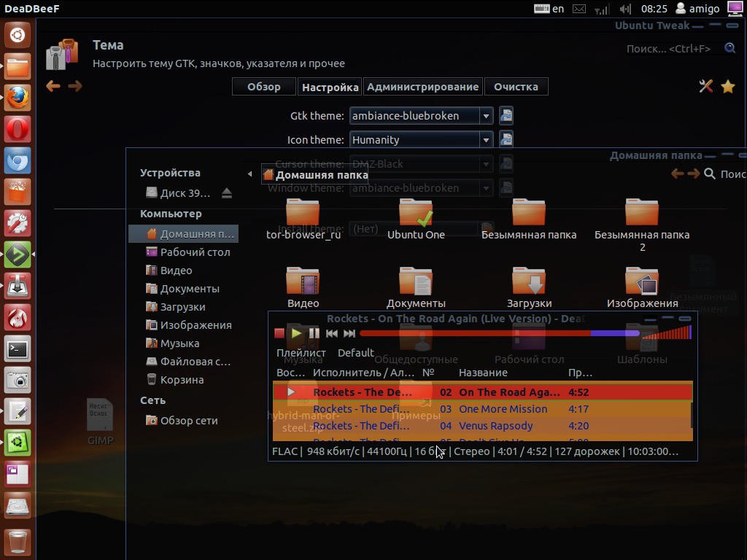The image size is (747, 560).
Task: Select the tor-browser_ru folder
Action: click(303, 219)
